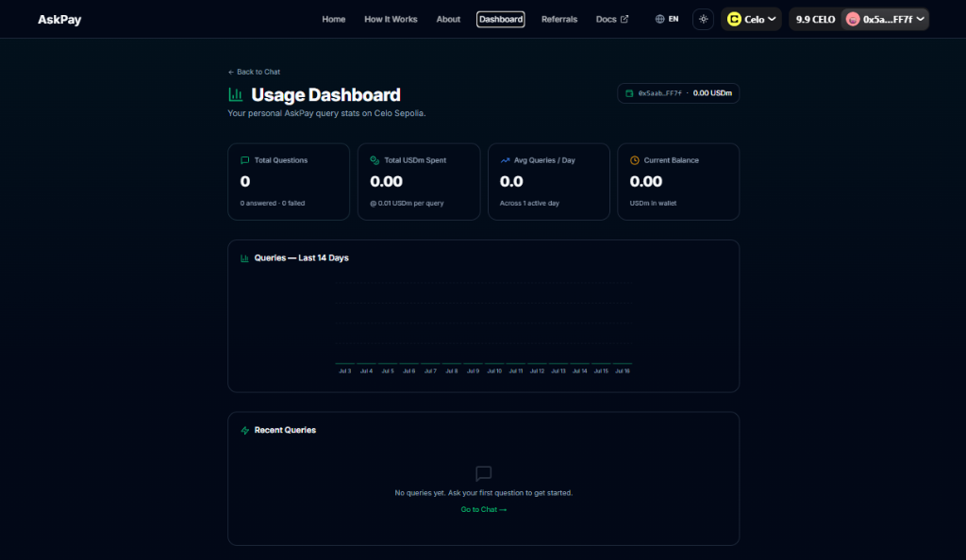Click 'Across 1 active day' text
Screen dimensions: 966x560
point(529,203)
